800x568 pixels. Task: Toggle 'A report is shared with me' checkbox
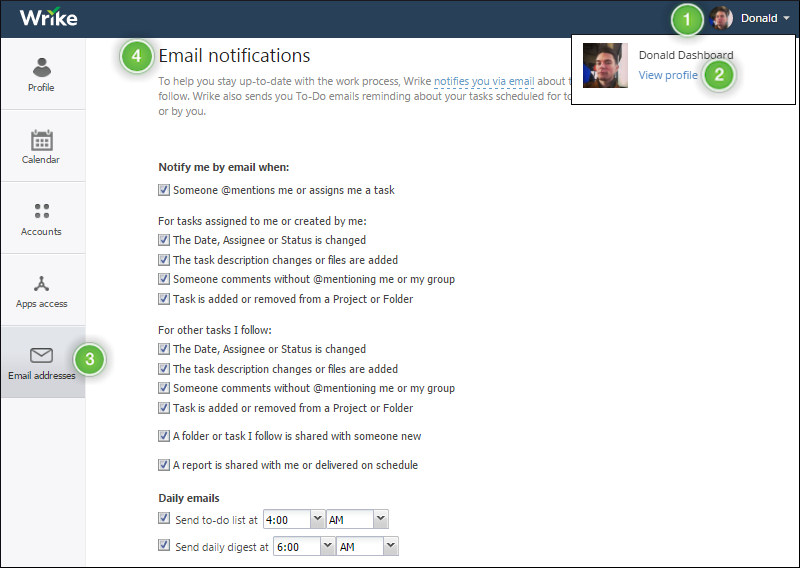(164, 465)
